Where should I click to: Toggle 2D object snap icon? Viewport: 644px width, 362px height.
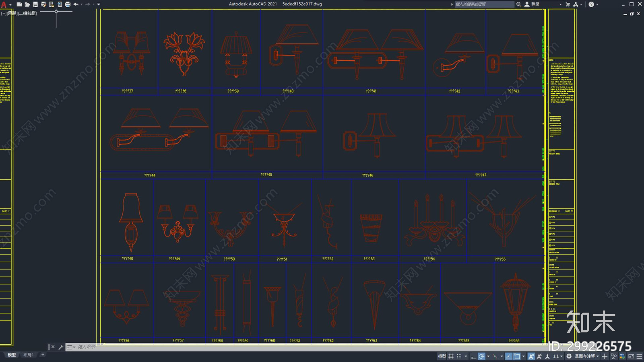coord(517,356)
